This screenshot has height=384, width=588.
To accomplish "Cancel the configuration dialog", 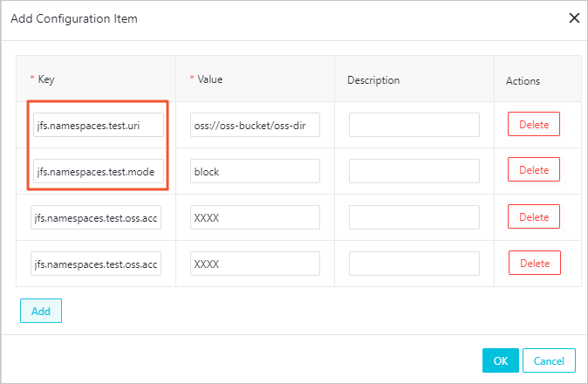I will click(550, 360).
